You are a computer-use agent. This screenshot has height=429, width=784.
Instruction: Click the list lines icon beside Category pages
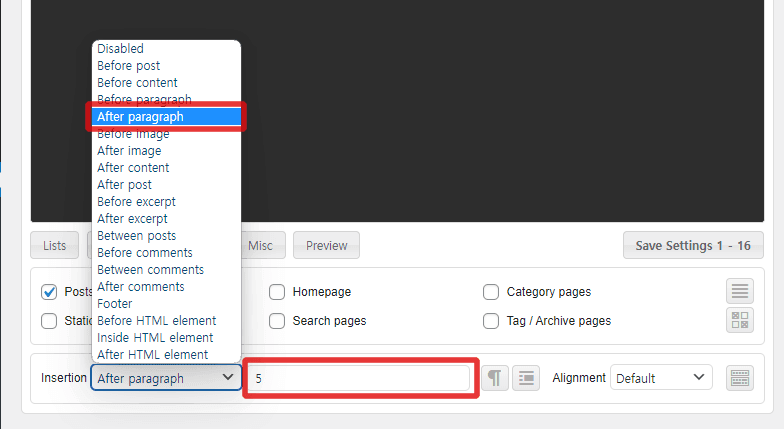click(x=740, y=292)
